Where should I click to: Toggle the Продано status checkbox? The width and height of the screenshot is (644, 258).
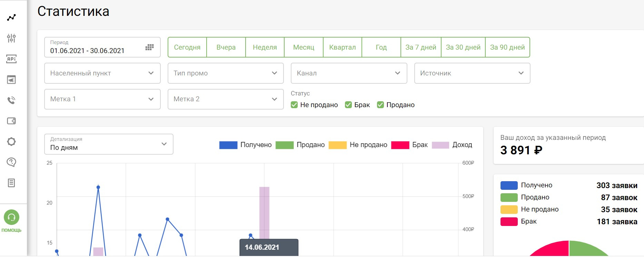click(x=380, y=105)
